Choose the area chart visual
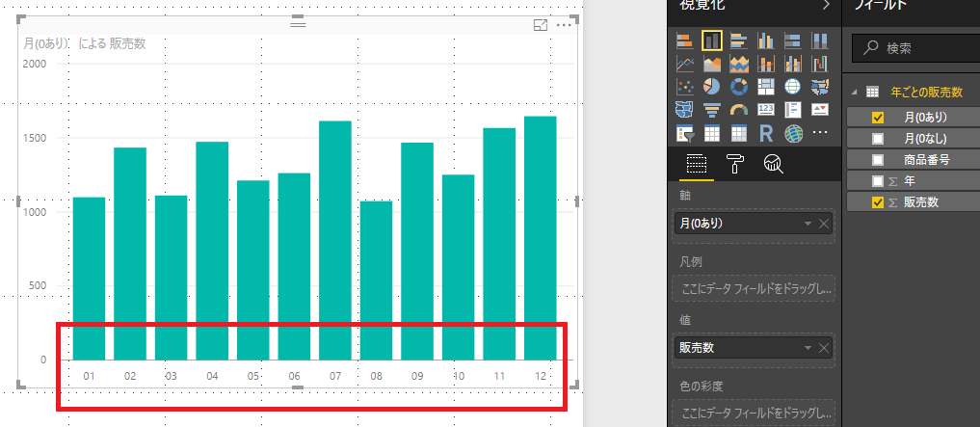The image size is (980, 427). (712, 64)
